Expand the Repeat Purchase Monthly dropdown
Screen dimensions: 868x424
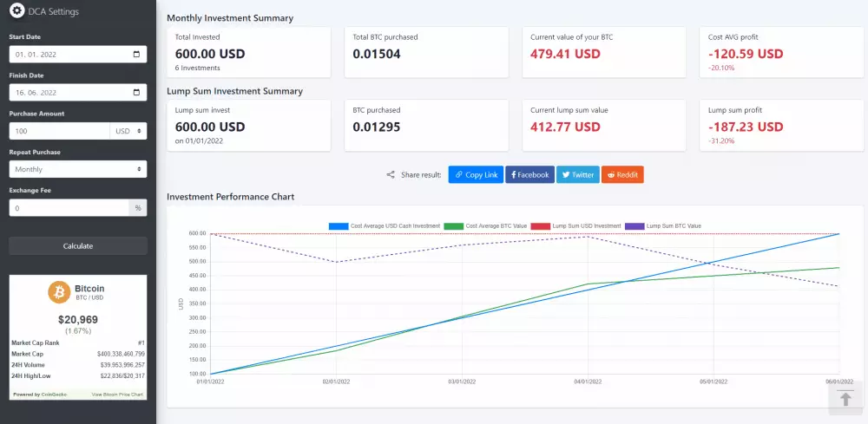click(x=78, y=169)
